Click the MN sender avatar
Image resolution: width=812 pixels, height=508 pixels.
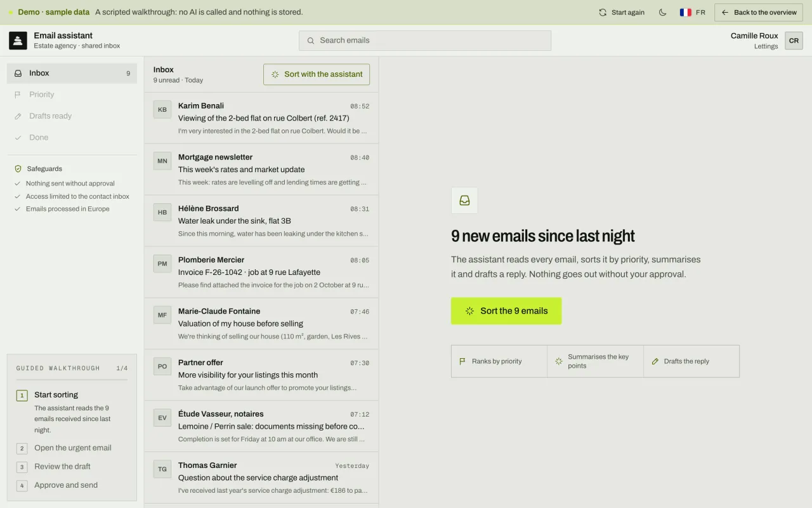[x=162, y=161]
